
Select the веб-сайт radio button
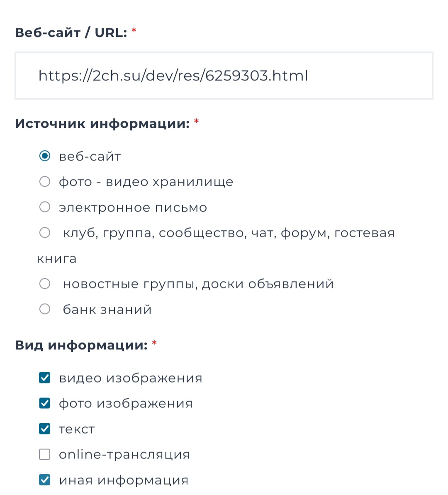pyautogui.click(x=45, y=156)
